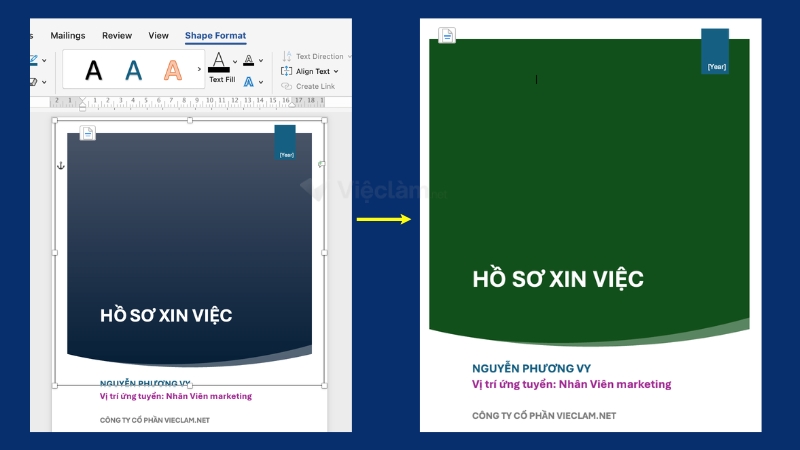
Task: Click the Text Effects icon
Action: click(248, 82)
